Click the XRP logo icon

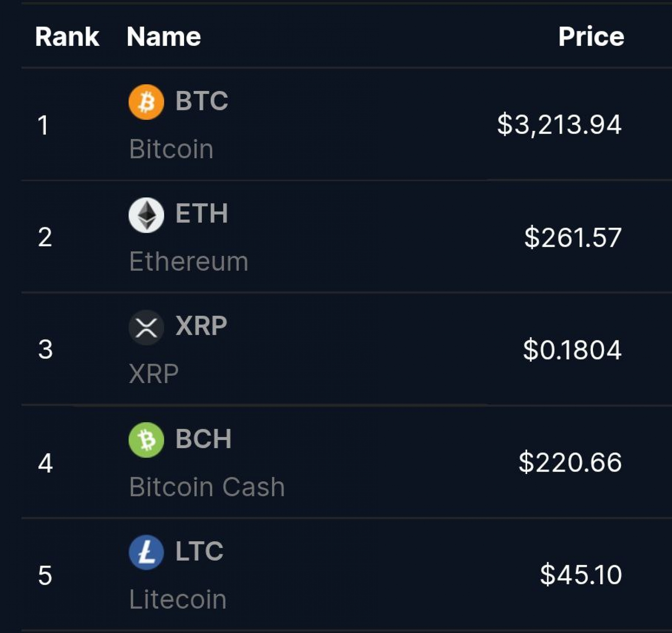coord(146,328)
